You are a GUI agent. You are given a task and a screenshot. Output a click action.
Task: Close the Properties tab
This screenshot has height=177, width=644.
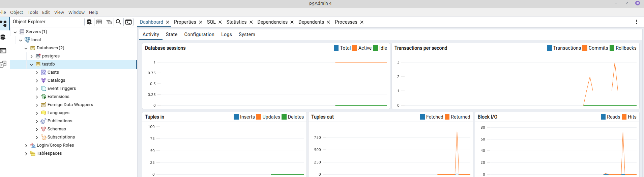coord(201,22)
